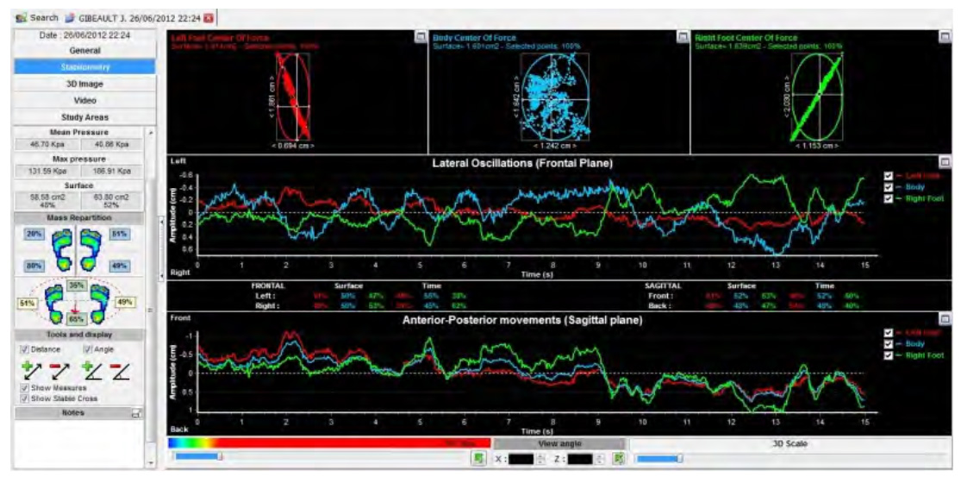This screenshot has width=980, height=490.
Task: Click the X angle stepper arrows
Action: [540, 459]
